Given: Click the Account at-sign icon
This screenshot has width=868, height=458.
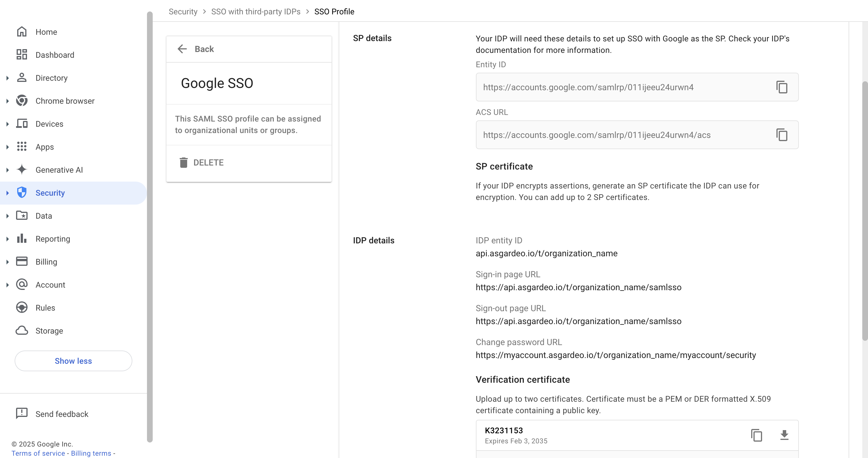Looking at the screenshot, I should click(x=22, y=284).
